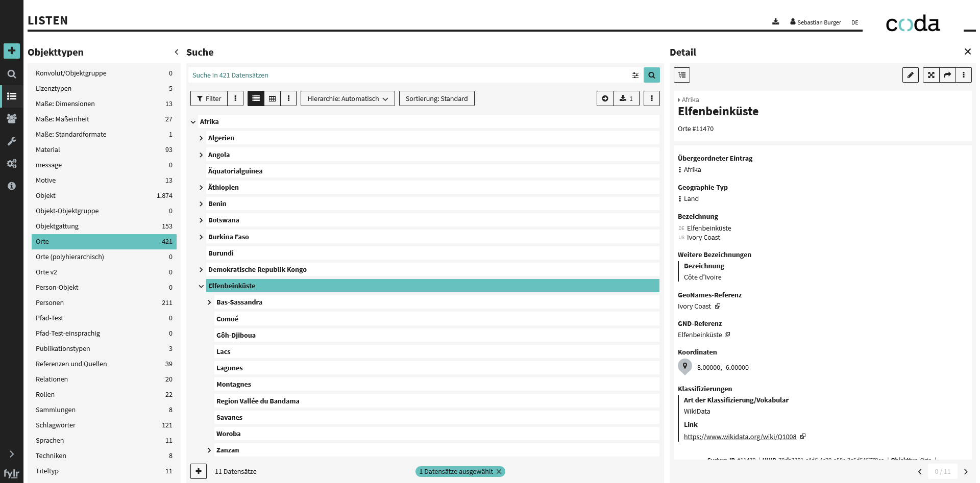Open search options sliders icon
The width and height of the screenshot is (980, 483).
635,75
